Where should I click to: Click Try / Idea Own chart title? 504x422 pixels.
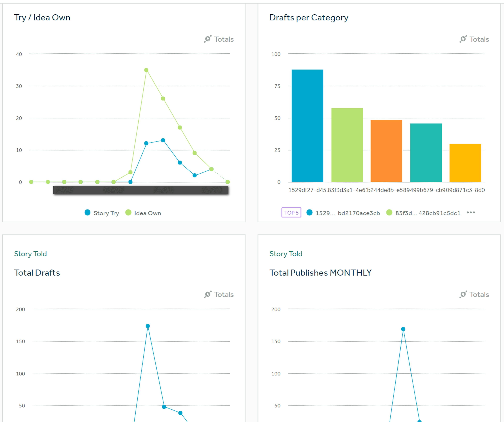[x=42, y=18]
